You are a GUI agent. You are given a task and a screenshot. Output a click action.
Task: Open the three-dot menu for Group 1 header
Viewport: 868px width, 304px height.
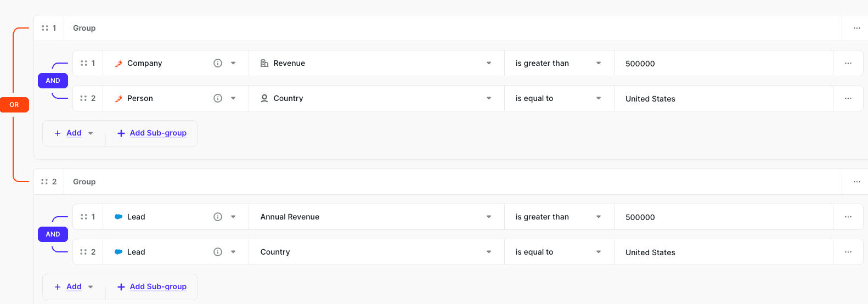(x=856, y=28)
